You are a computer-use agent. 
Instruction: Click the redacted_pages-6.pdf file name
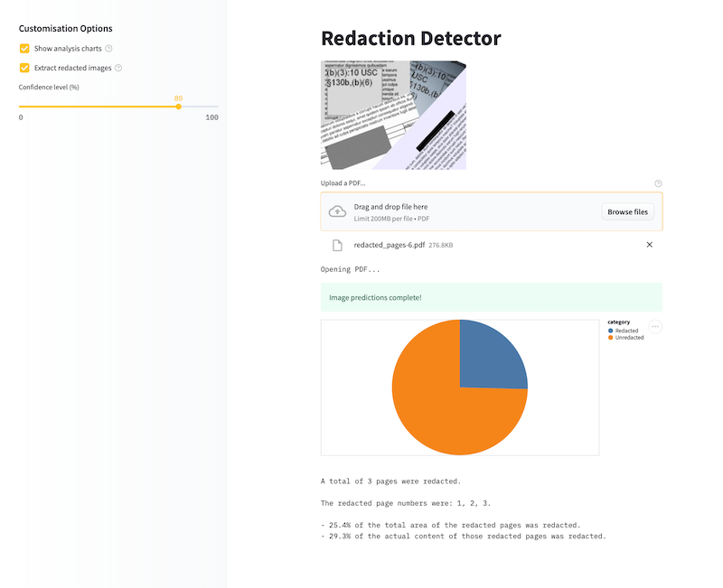pyautogui.click(x=389, y=245)
